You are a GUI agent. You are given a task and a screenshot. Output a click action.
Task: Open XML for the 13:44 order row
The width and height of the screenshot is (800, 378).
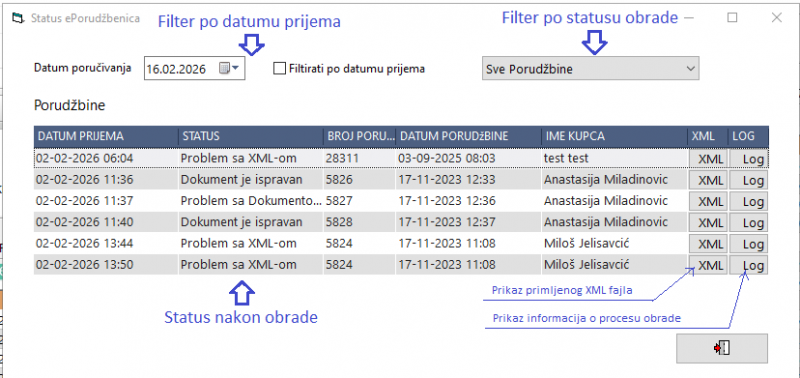pyautogui.click(x=708, y=244)
